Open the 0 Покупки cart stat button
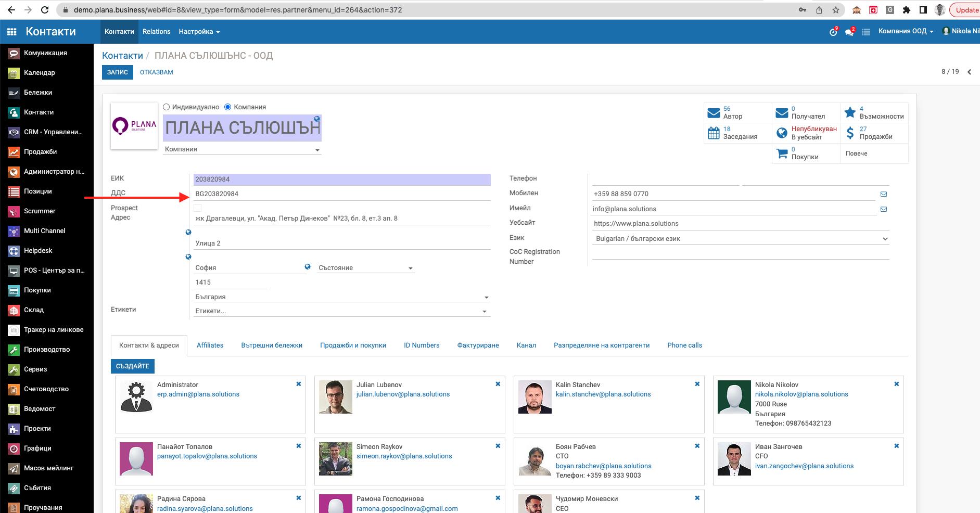980x513 pixels. pos(806,153)
